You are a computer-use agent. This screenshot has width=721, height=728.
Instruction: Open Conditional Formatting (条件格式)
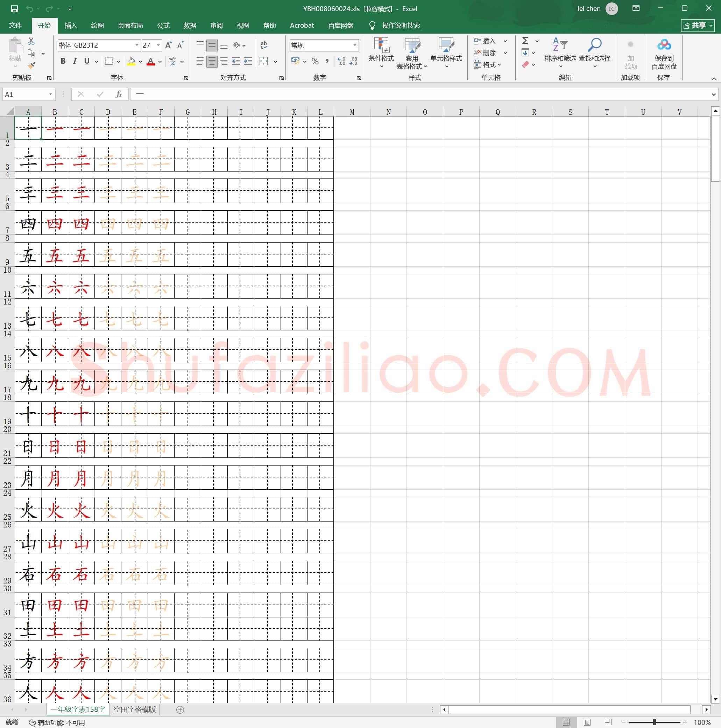pyautogui.click(x=381, y=52)
